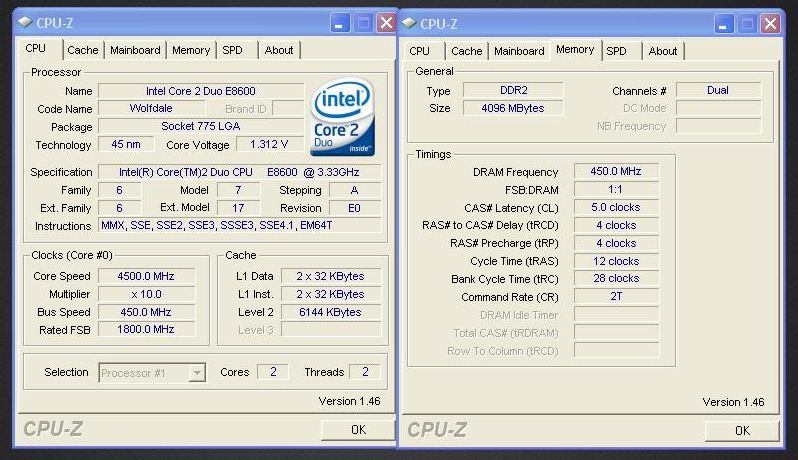The height and width of the screenshot is (460, 798).
Task: Open SPD tab in right window
Action: 616,51
